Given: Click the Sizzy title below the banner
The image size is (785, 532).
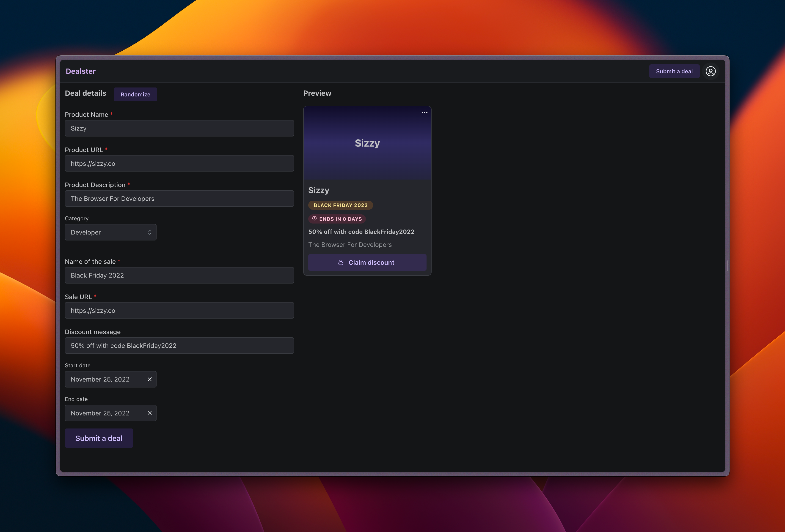Looking at the screenshot, I should [319, 190].
